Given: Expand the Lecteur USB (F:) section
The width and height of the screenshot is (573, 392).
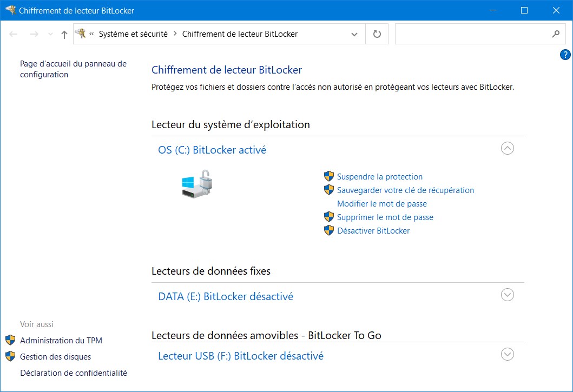Looking at the screenshot, I should coord(507,354).
